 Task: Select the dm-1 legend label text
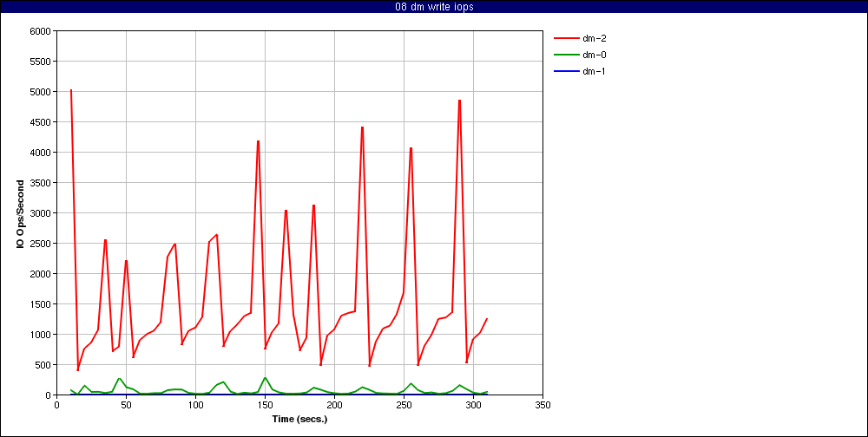tap(594, 71)
